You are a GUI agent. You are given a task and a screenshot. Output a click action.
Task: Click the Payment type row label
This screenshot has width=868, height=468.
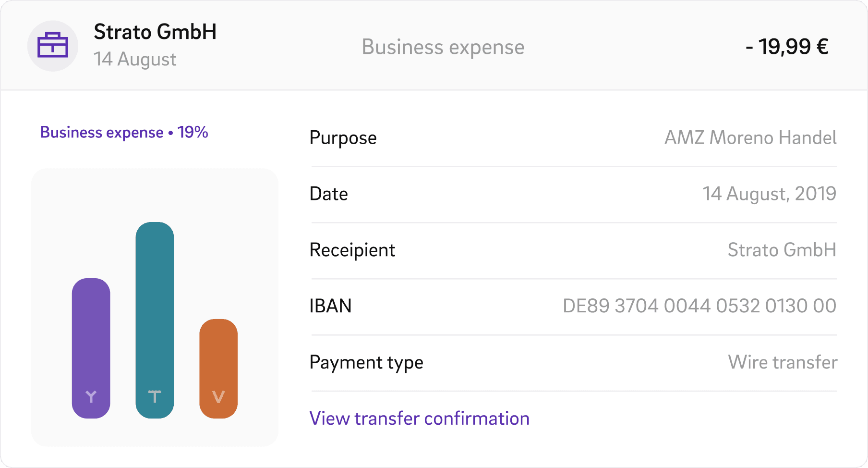click(366, 362)
